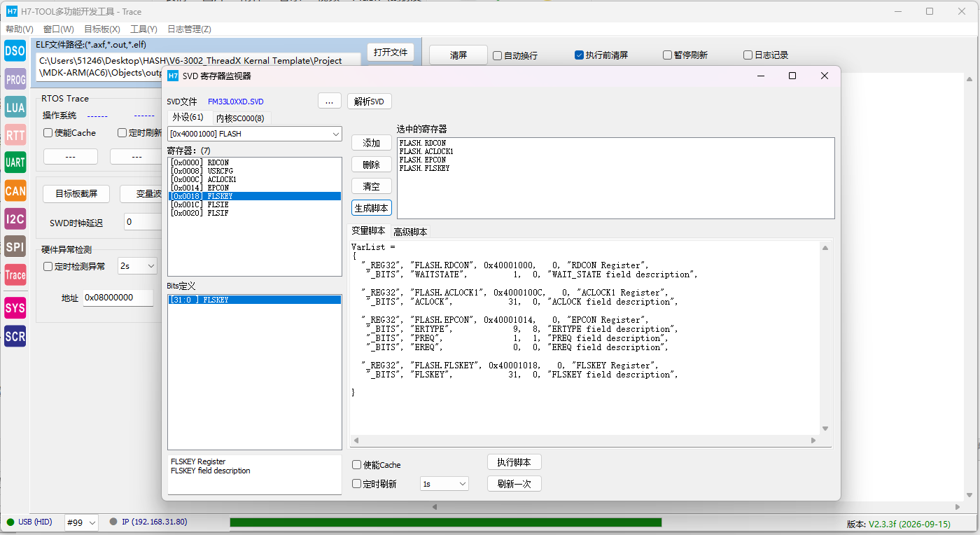Click the 生成脚本 button
Viewport: 980px width, 535px height.
[x=372, y=208]
